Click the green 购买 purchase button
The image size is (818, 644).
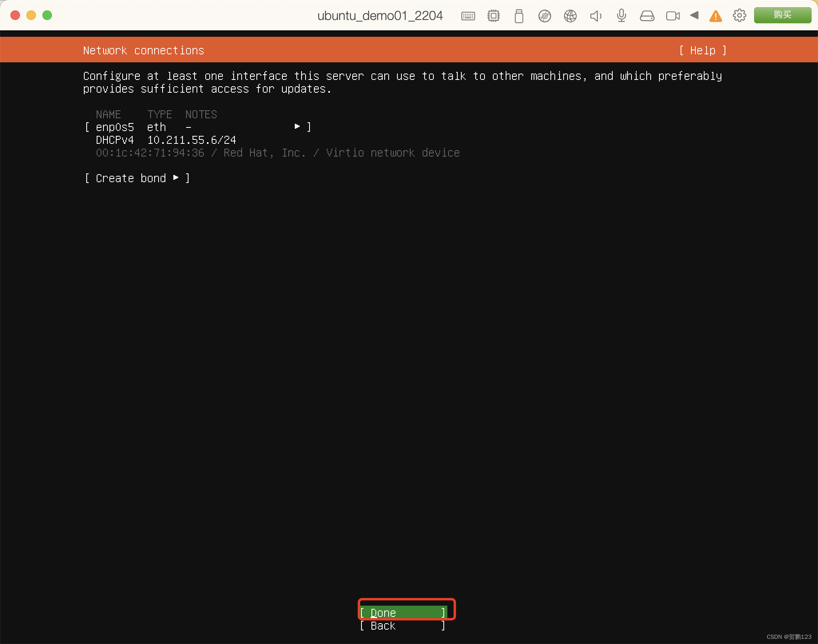(782, 15)
